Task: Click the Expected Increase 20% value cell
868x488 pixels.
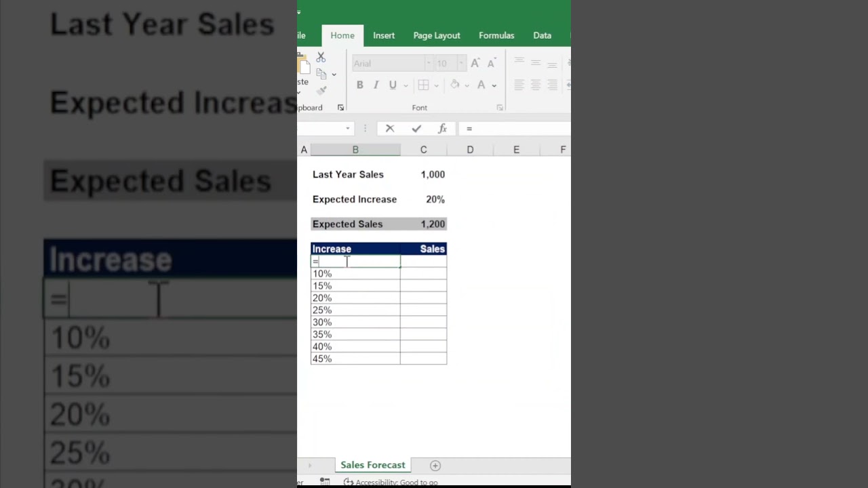Action: (x=424, y=199)
